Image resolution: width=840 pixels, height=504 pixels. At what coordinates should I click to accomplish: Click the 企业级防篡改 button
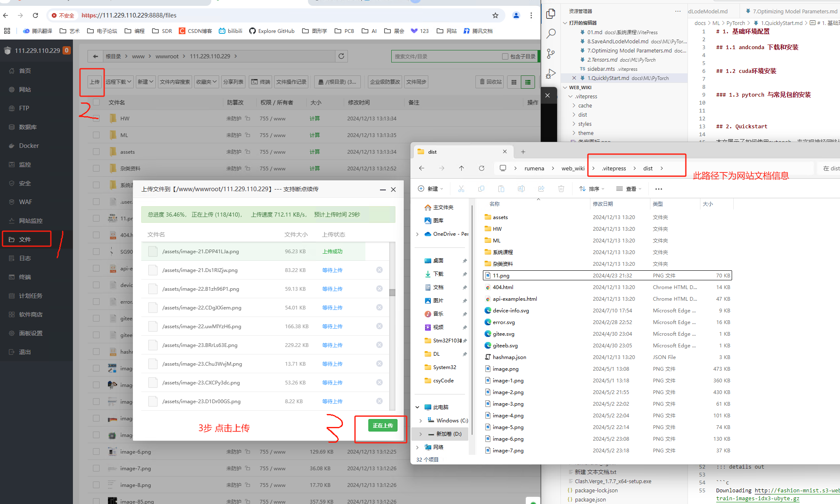(x=385, y=82)
